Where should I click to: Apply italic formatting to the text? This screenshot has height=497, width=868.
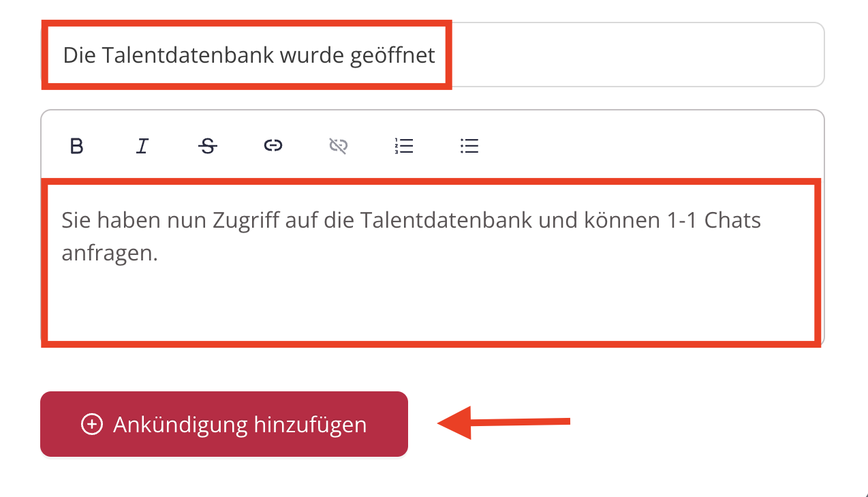[x=142, y=146]
